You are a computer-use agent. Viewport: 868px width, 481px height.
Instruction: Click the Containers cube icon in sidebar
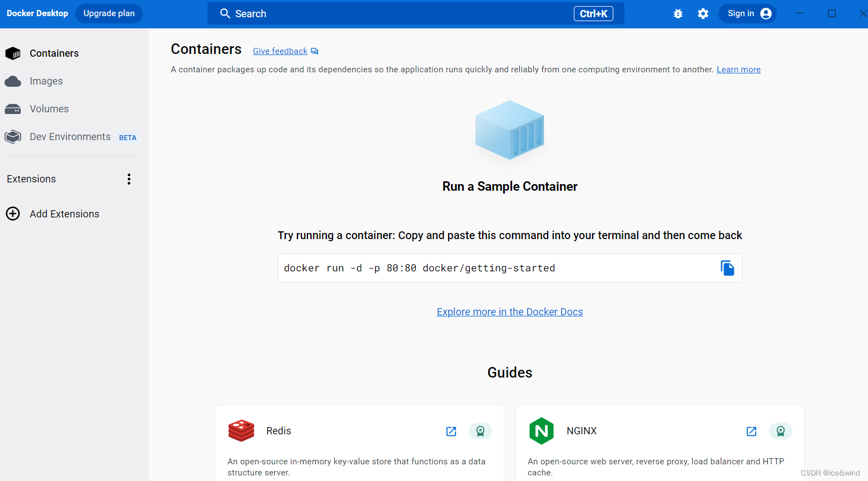coord(13,53)
